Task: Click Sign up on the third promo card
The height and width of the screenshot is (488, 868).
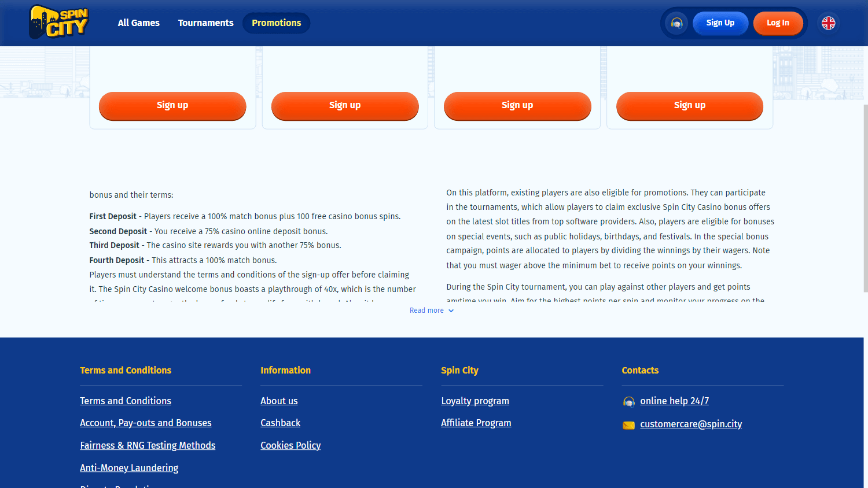Action: [517, 106]
